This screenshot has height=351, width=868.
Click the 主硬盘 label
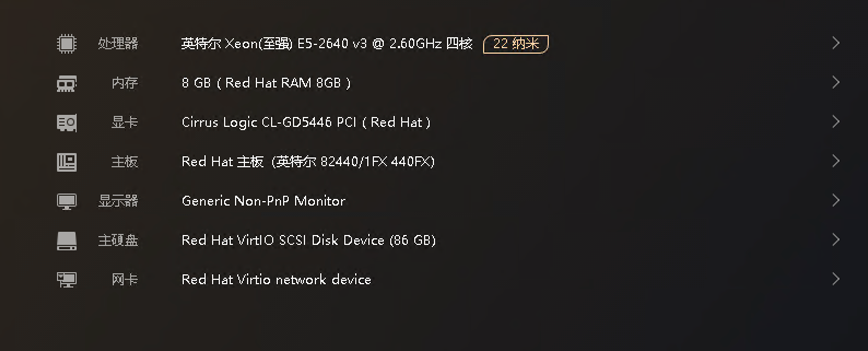click(x=118, y=241)
